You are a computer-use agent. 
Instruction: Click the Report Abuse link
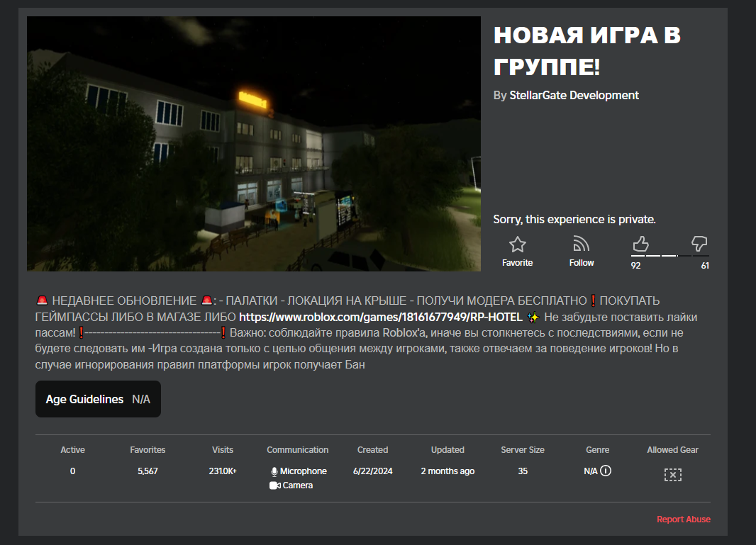(x=683, y=519)
